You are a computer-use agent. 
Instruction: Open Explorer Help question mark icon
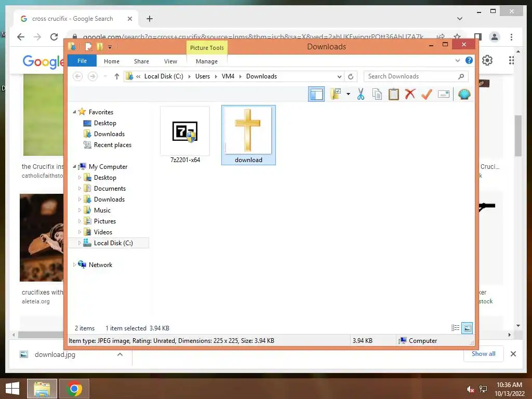coord(469,60)
